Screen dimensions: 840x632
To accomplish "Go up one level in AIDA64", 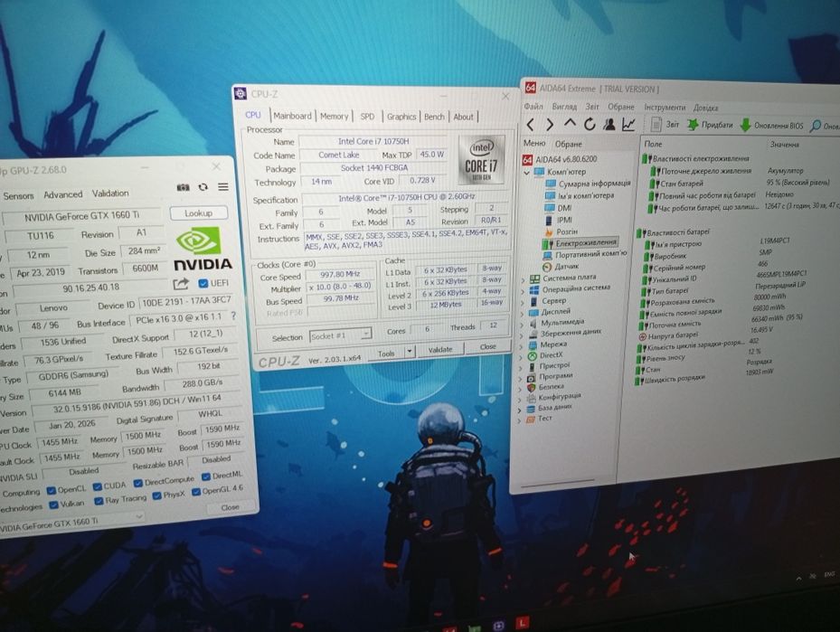I will click(570, 124).
